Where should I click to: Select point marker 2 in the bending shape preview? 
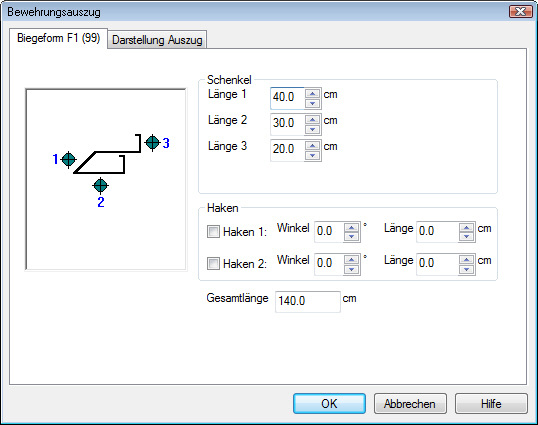tap(100, 186)
